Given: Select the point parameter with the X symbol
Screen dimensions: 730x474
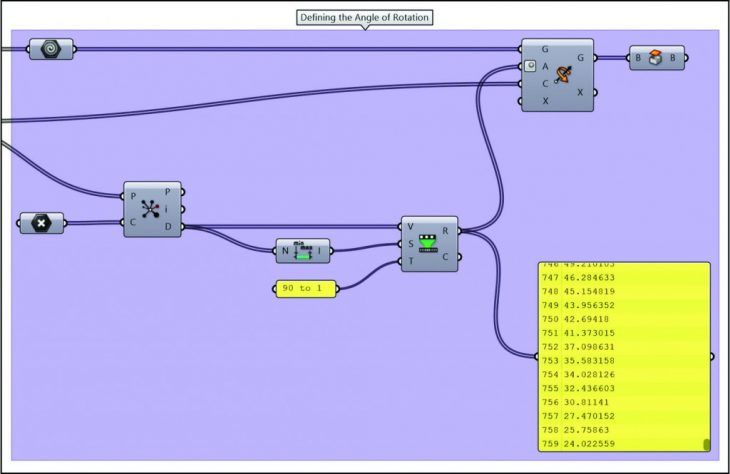Looking at the screenshot, I should pyautogui.click(x=41, y=222).
